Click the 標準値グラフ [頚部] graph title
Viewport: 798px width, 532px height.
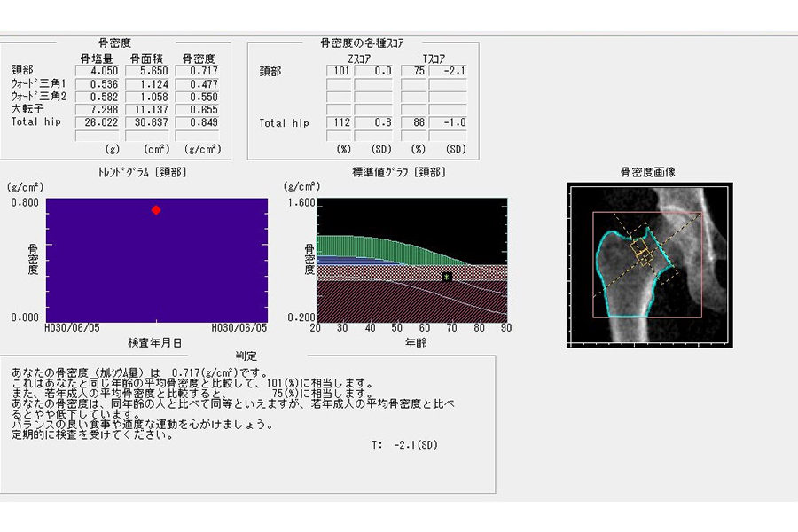pyautogui.click(x=399, y=173)
